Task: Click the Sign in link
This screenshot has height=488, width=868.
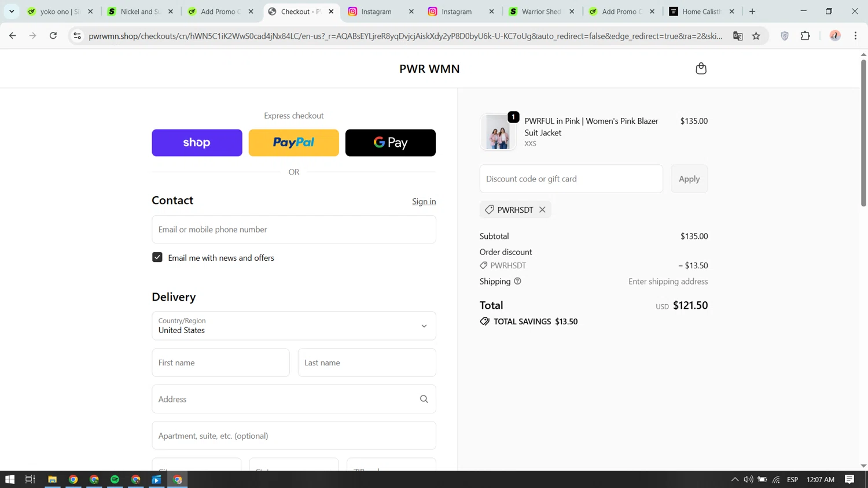Action: (424, 201)
